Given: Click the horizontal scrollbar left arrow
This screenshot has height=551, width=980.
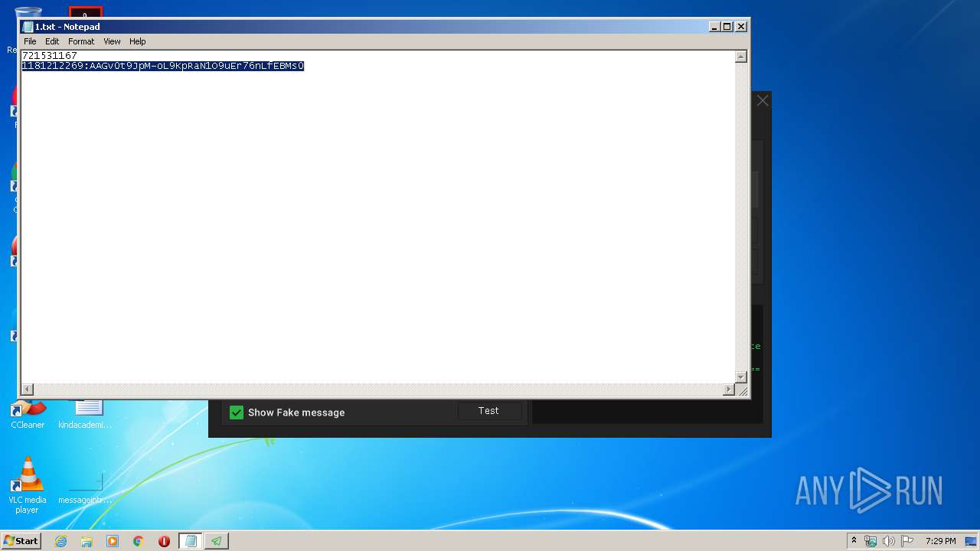Looking at the screenshot, I should coord(28,390).
